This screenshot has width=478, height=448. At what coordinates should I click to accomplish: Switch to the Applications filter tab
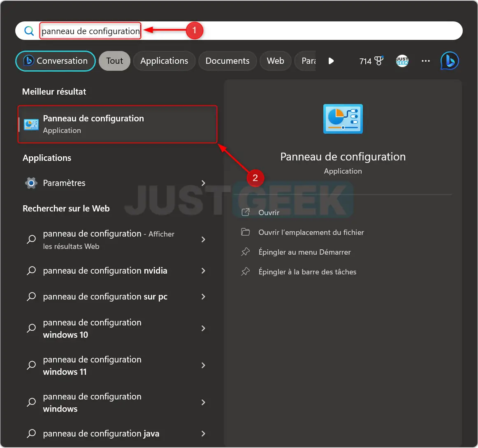coord(164,61)
